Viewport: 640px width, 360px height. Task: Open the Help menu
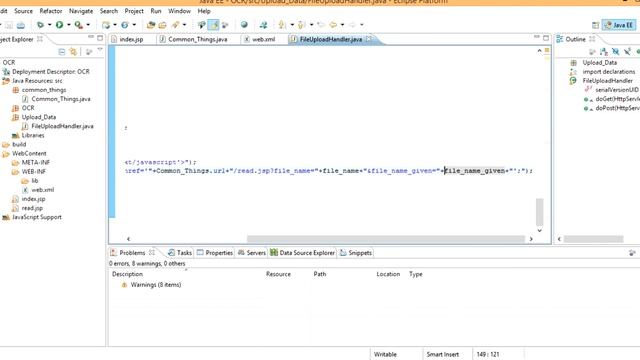(x=204, y=11)
